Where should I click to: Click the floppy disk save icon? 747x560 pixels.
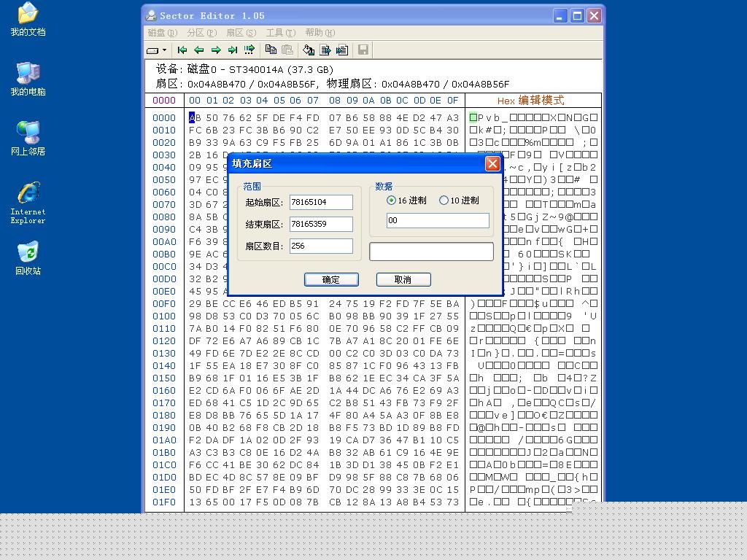[363, 50]
